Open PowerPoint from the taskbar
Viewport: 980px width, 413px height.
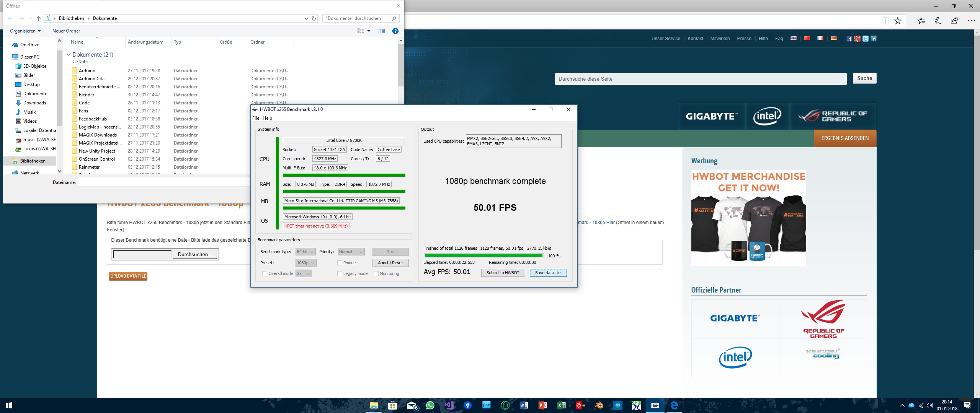543,405
